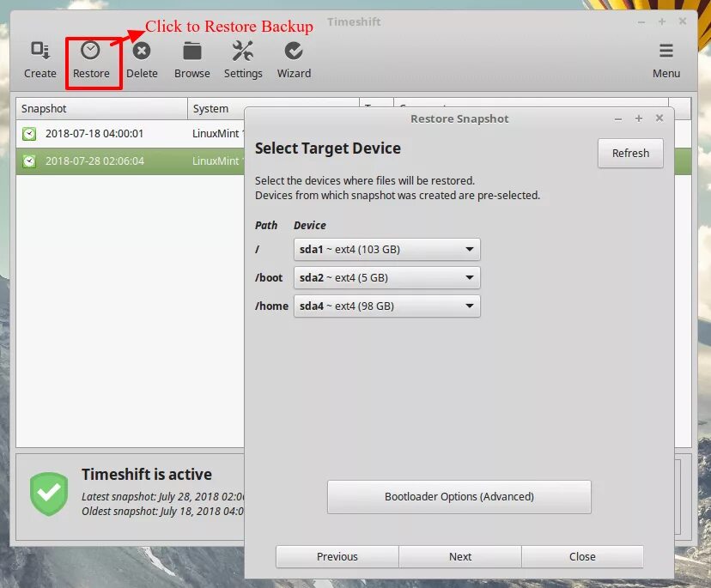Screen dimensions: 711x588
Task: Click LinuxMint cell in 2018-07-28 row
Action: 217,161
